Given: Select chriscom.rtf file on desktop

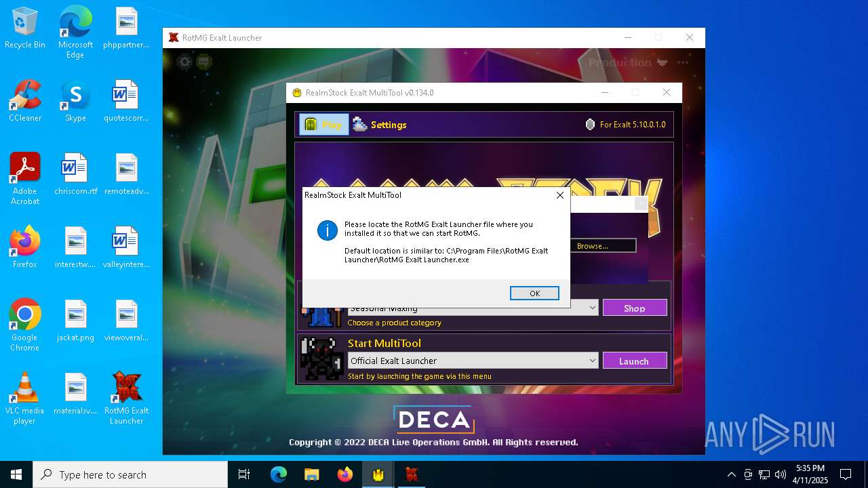Looking at the screenshot, I should (75, 175).
